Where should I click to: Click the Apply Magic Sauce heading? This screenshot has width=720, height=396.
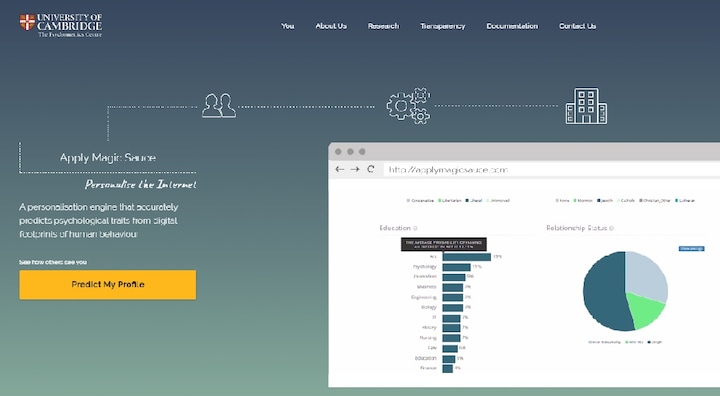(x=107, y=158)
